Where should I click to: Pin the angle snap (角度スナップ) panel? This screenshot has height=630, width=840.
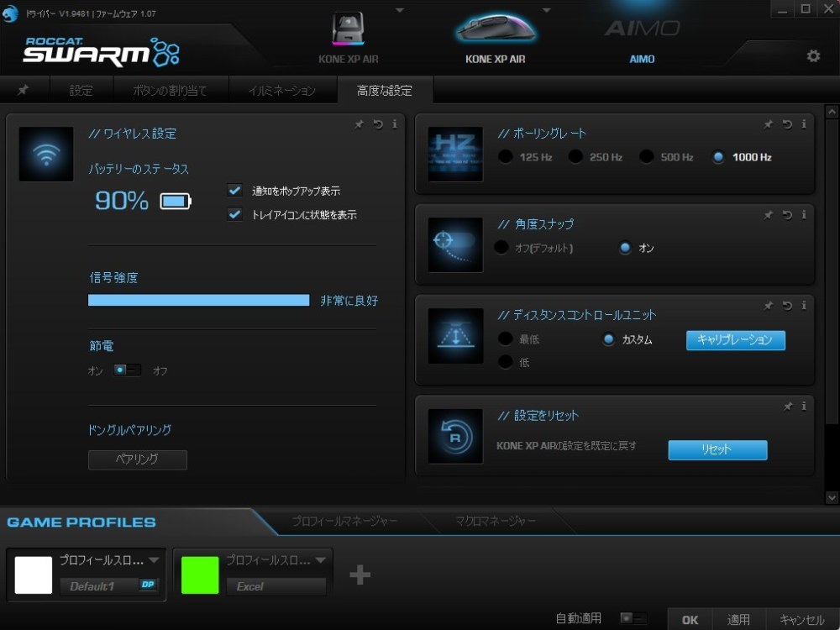tap(769, 215)
